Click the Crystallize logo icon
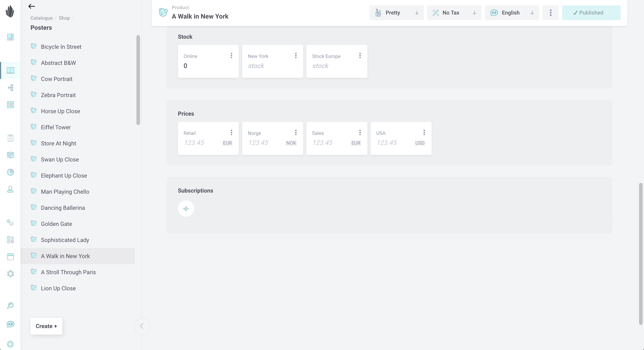Screen dimensions: 644x350 click(10, 11)
